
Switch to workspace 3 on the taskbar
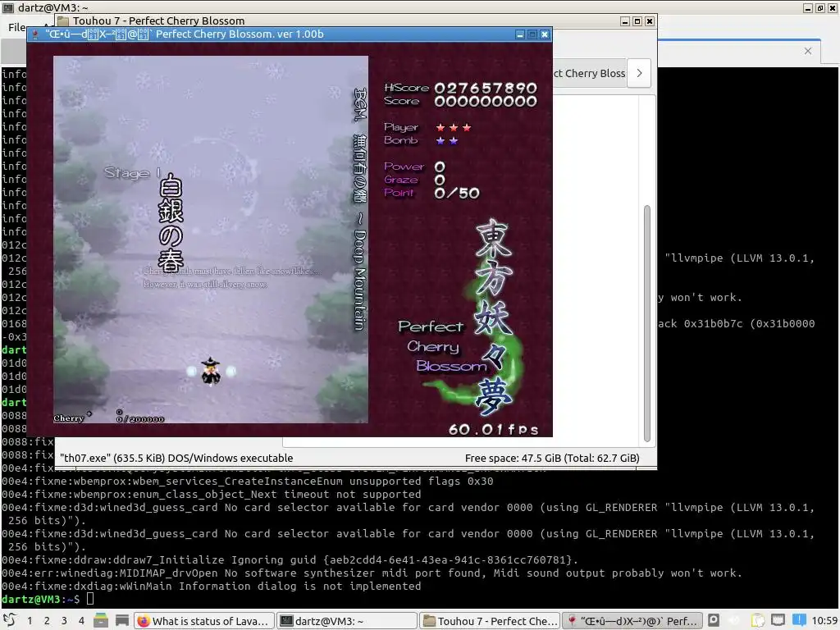[x=64, y=621]
